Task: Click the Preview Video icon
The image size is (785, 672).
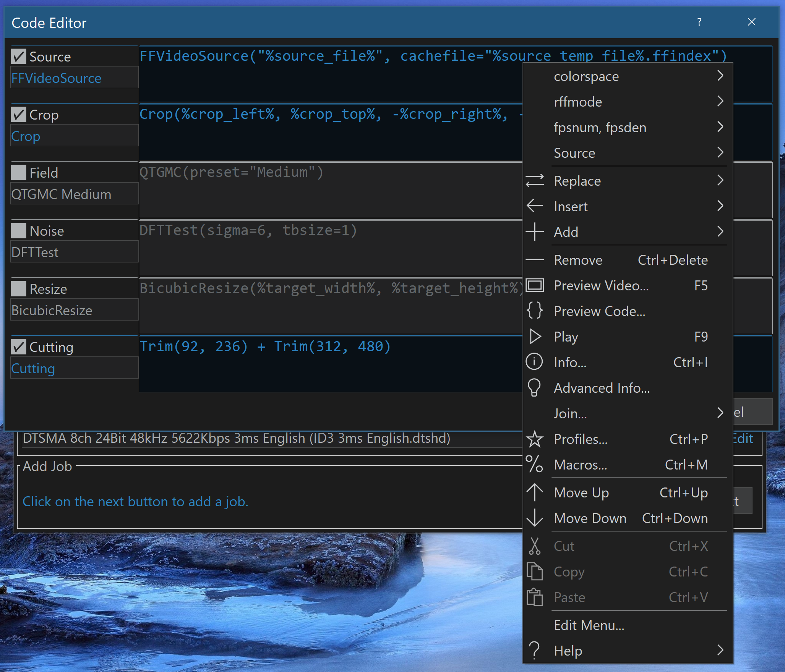Action: pyautogui.click(x=536, y=286)
